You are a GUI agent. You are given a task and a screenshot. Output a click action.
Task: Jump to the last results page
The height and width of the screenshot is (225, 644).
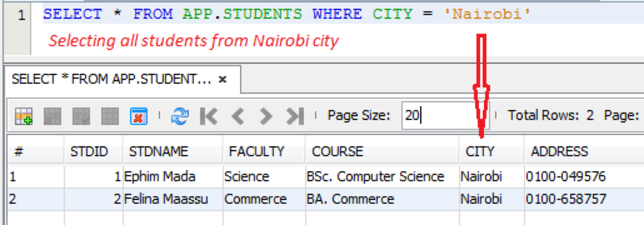click(295, 115)
